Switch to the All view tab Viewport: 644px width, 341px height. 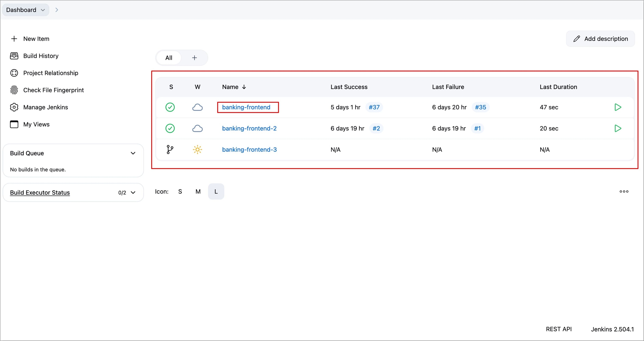point(169,58)
